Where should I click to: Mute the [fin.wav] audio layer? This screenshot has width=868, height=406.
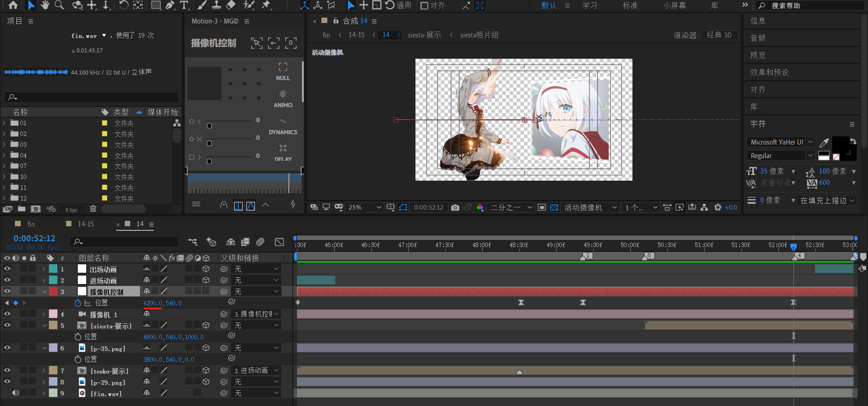[16, 393]
